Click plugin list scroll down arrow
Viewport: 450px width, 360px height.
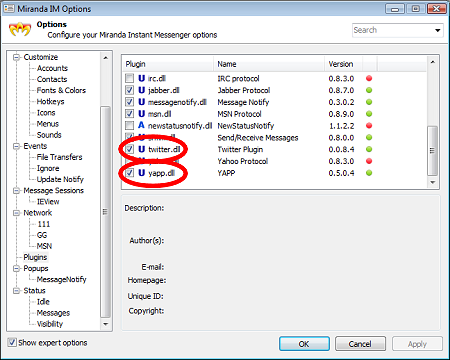432,182
